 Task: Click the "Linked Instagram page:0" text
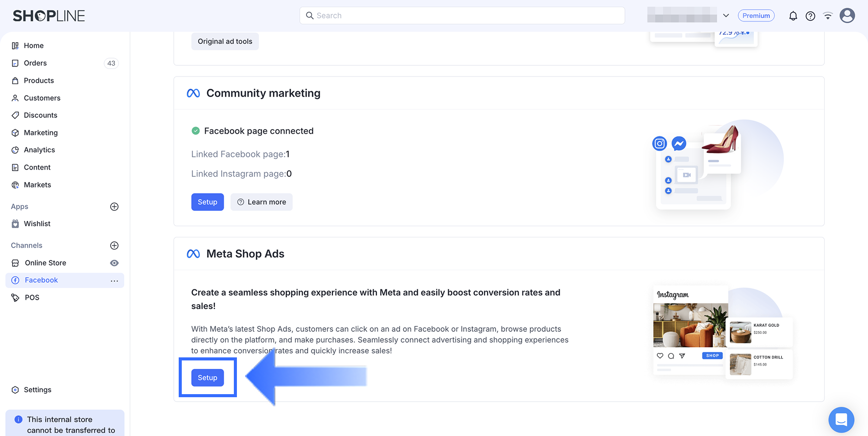[242, 174]
